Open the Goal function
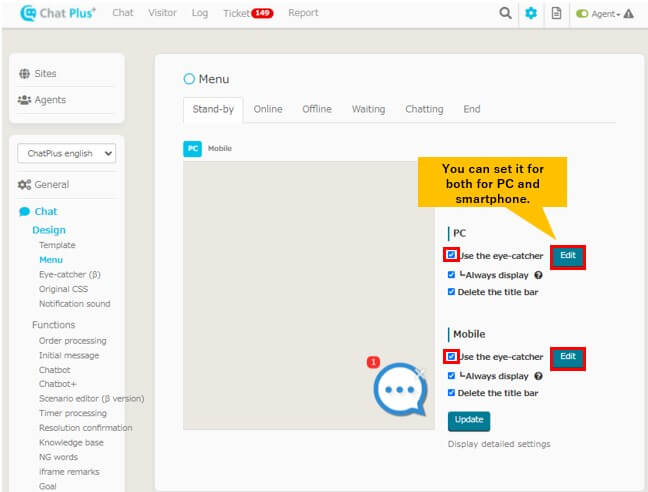Viewport: 648px width, 492px height. pyautogui.click(x=48, y=486)
